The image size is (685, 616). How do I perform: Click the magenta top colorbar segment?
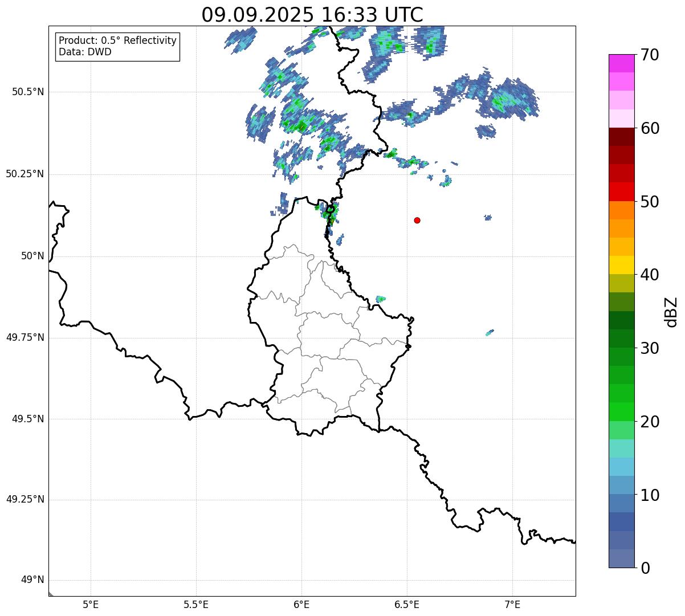pyautogui.click(x=621, y=63)
